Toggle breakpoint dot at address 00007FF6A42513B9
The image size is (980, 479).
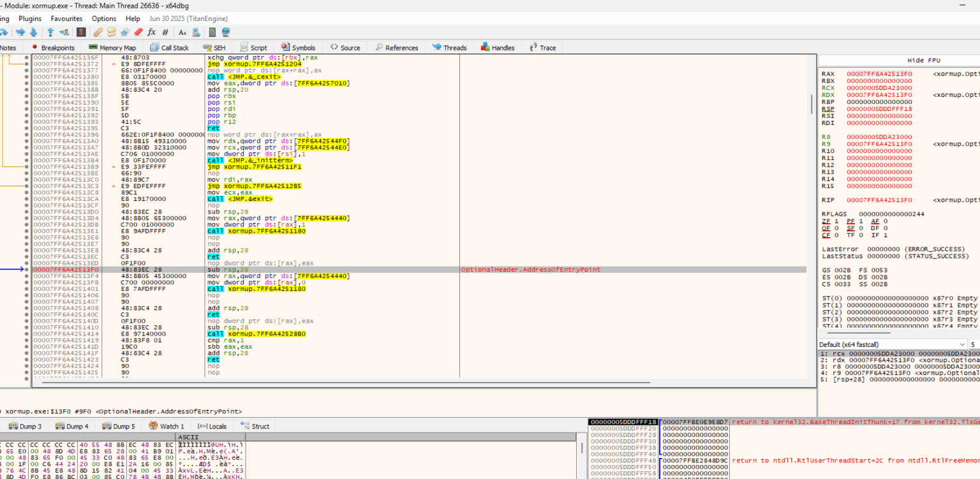point(27,166)
